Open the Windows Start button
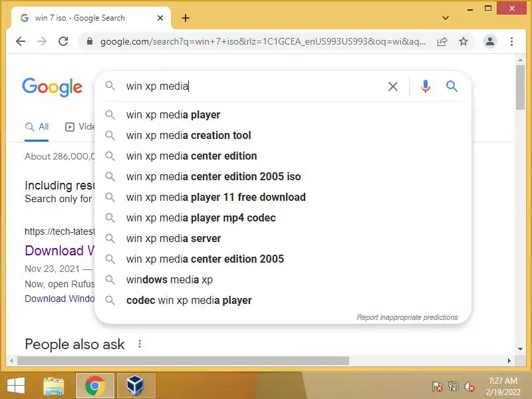This screenshot has width=532, height=399. (x=16, y=386)
